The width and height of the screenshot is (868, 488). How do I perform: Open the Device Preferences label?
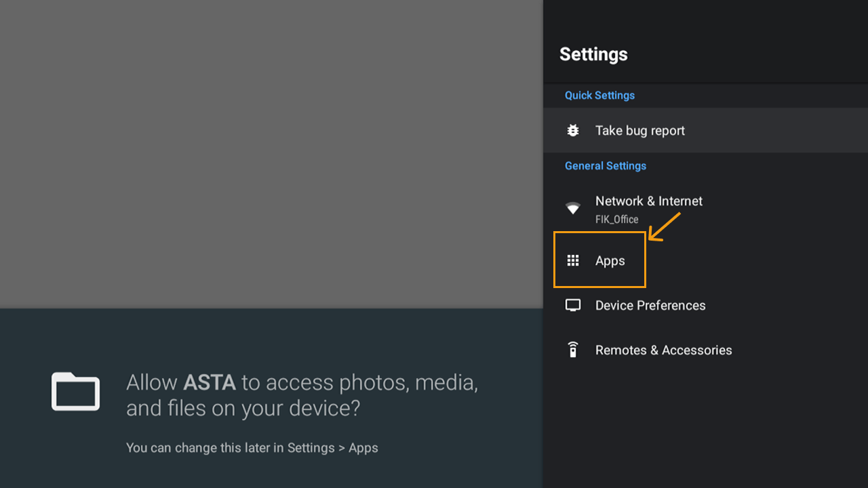[650, 306]
